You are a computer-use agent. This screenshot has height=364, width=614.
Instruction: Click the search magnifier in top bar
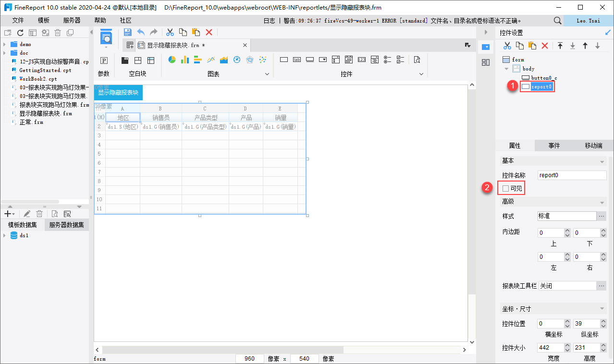(557, 21)
